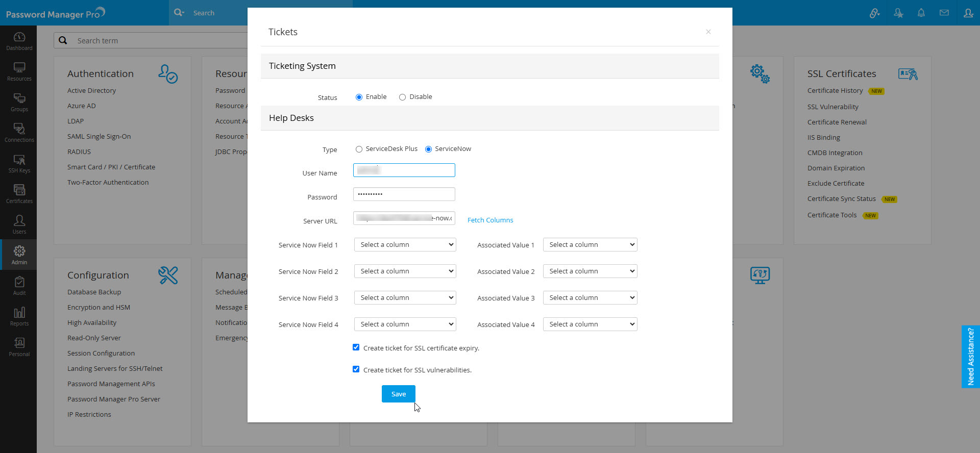Image resolution: width=980 pixels, height=453 pixels.
Task: Choose ServiceDesk Plus help desk type
Action: [x=359, y=149]
